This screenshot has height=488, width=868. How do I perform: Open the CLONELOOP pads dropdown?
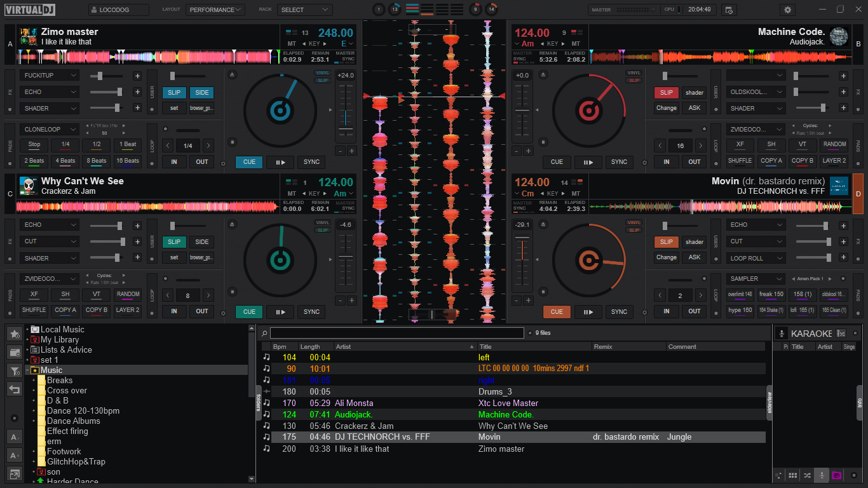tap(49, 129)
